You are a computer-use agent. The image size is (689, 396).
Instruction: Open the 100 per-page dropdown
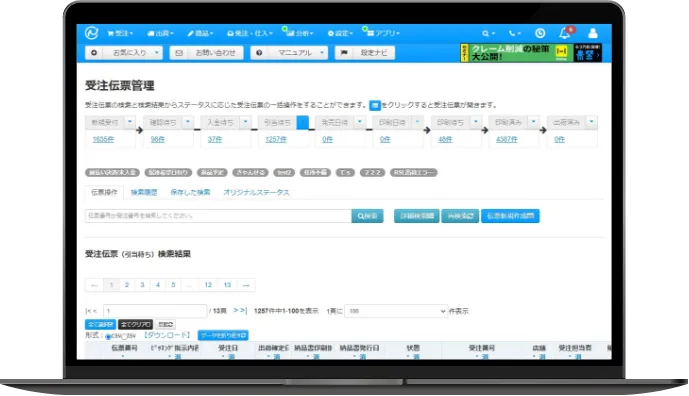[396, 311]
